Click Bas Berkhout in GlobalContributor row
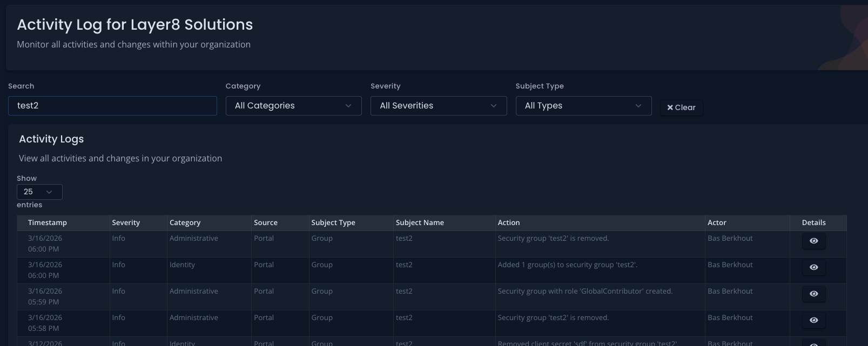Viewport: 868px width, 346px height. (730, 291)
